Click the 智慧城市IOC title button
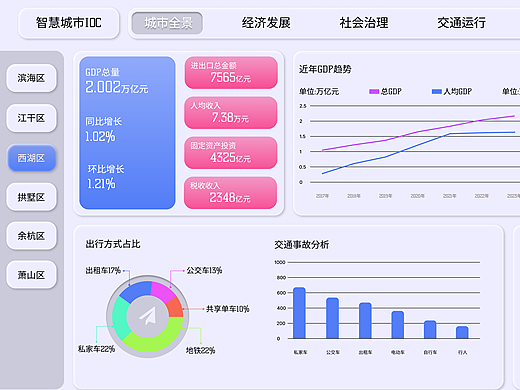520x390 pixels. (x=69, y=23)
